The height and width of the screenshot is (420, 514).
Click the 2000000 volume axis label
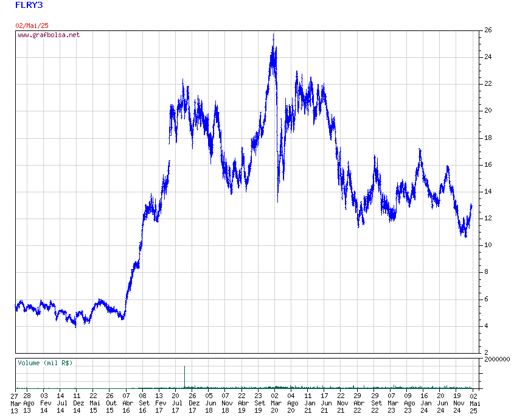click(x=497, y=359)
